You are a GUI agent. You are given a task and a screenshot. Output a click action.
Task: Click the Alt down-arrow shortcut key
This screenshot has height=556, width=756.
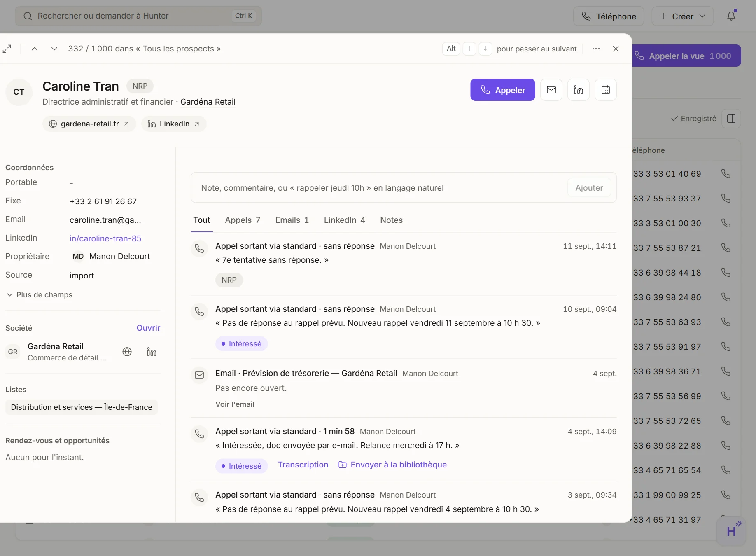click(485, 49)
